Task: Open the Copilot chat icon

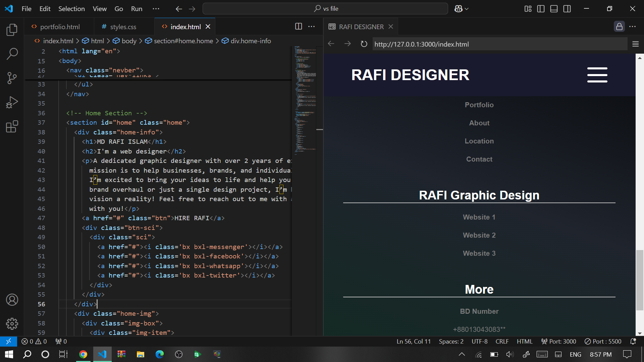Action: click(x=459, y=9)
